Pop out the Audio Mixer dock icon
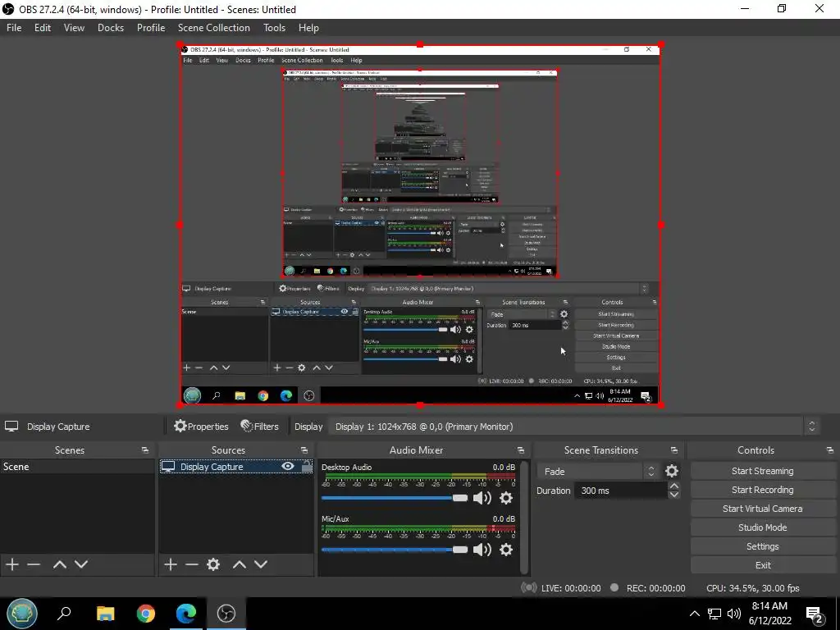The width and height of the screenshot is (840, 630). 521,450
